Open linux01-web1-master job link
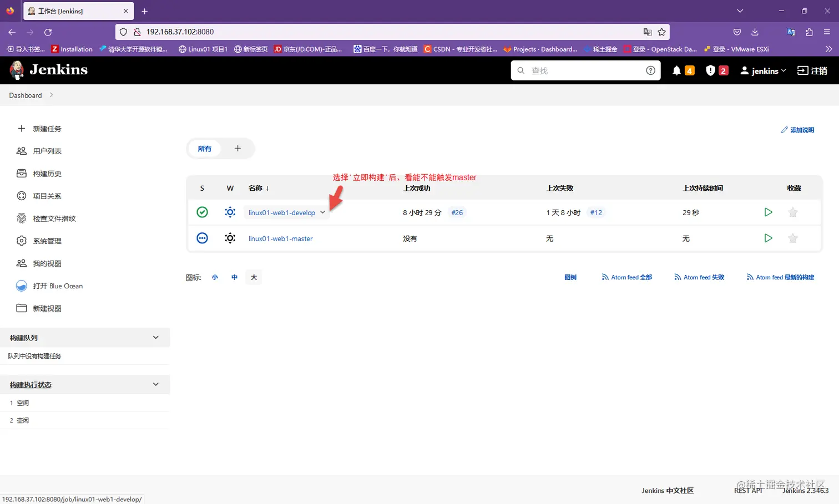839x504 pixels. click(281, 238)
